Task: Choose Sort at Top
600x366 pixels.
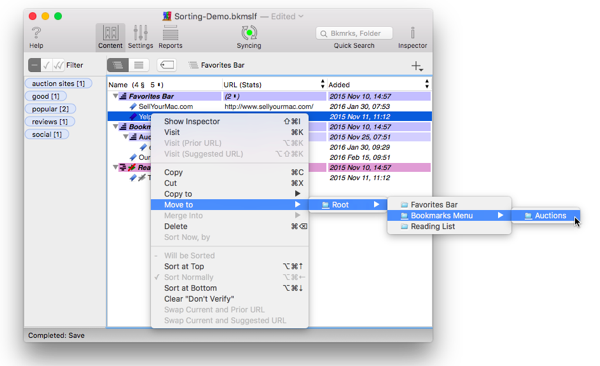Action: click(230, 266)
